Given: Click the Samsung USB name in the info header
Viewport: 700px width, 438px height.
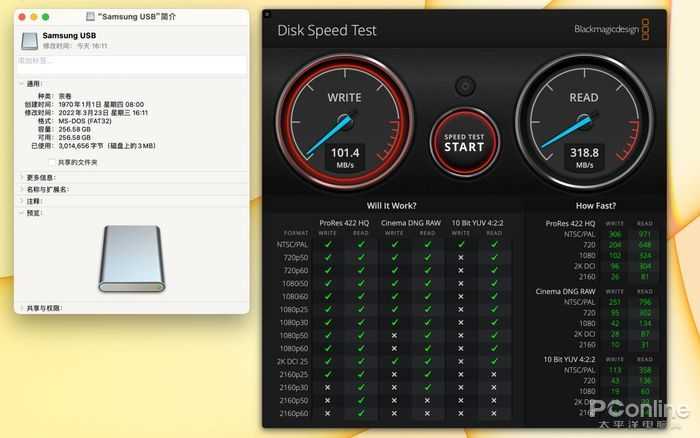Looking at the screenshot, I should pyautogui.click(x=69, y=35).
